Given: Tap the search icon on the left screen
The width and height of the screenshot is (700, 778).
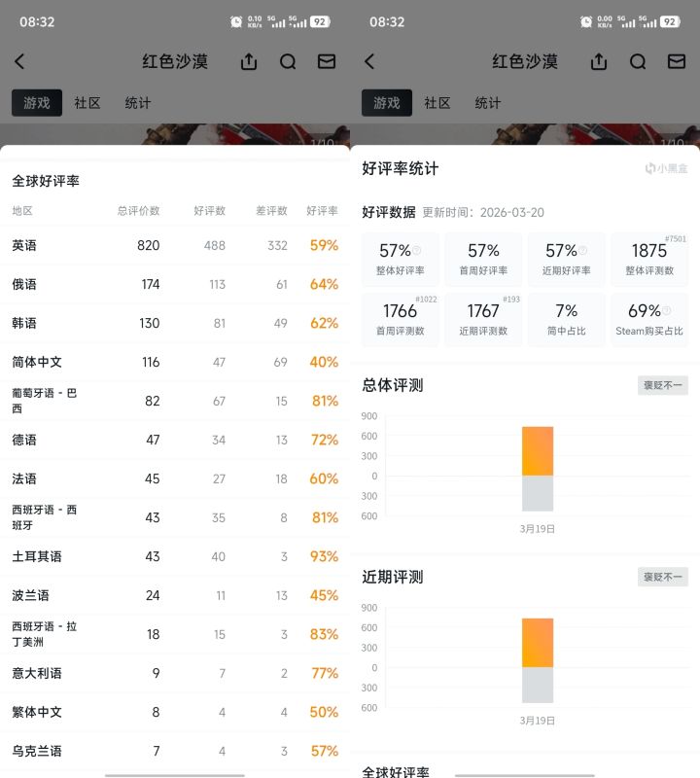Looking at the screenshot, I should [288, 62].
